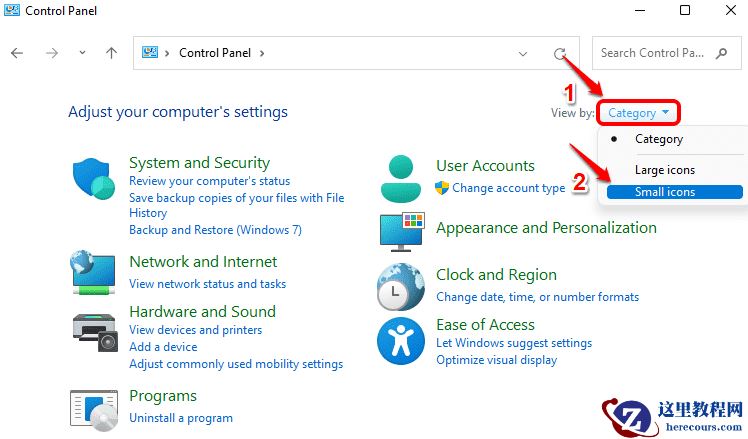Open the View by Category dropdown
This screenshot has height=439, width=748.
[x=638, y=113]
